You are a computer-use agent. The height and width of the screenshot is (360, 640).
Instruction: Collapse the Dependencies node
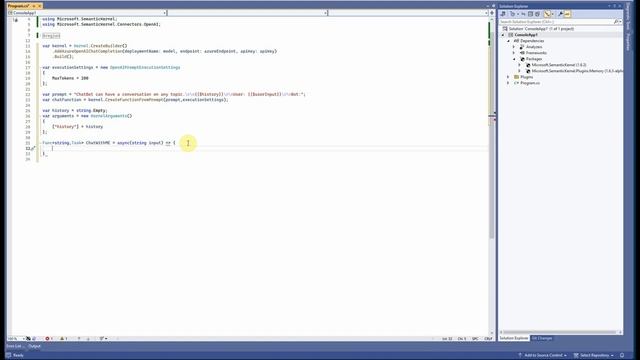[509, 41]
